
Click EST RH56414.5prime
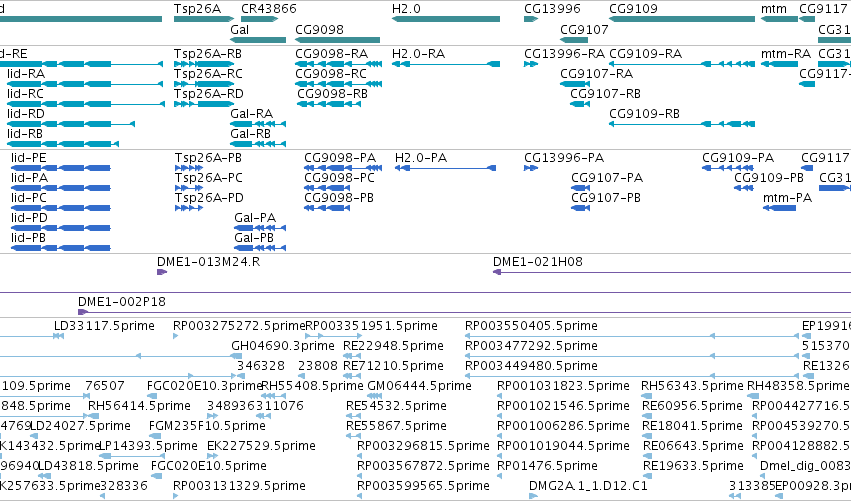pyautogui.click(x=139, y=406)
